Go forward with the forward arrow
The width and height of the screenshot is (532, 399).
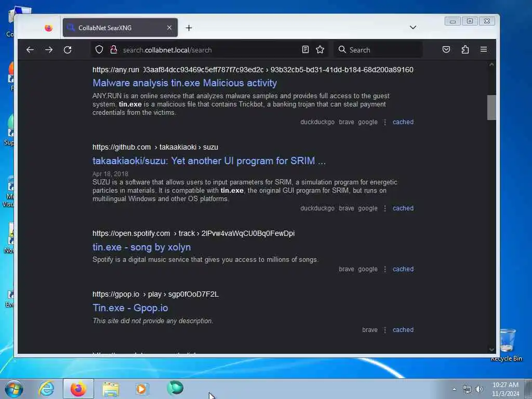[x=49, y=50]
